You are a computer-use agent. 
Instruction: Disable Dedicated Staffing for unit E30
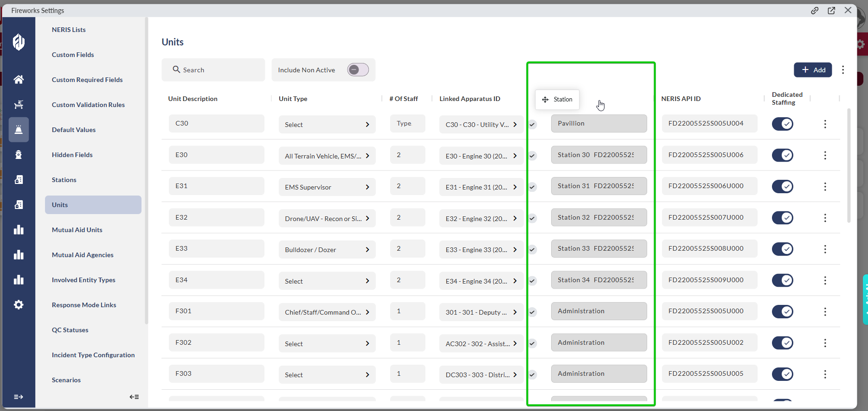point(782,155)
